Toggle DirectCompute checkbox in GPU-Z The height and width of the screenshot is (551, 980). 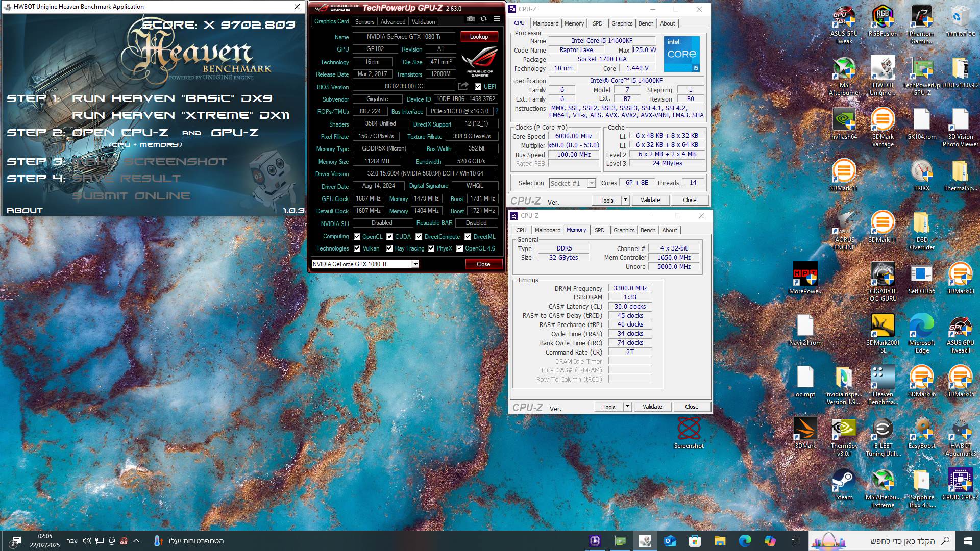(x=419, y=236)
